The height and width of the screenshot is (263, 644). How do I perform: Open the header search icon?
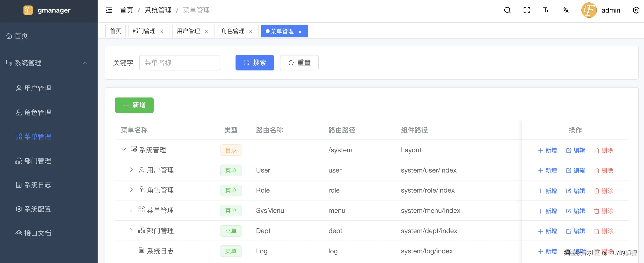[507, 10]
